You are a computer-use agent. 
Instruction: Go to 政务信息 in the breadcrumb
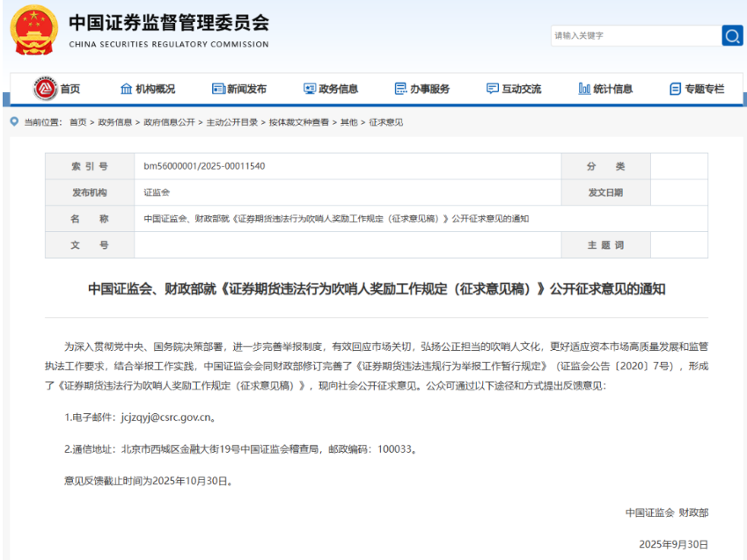114,122
